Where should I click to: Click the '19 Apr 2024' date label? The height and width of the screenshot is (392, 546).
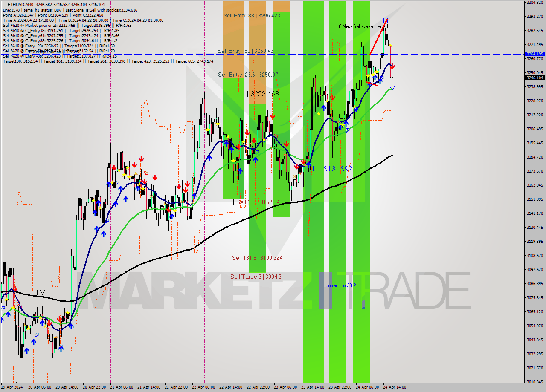[x=12, y=387]
